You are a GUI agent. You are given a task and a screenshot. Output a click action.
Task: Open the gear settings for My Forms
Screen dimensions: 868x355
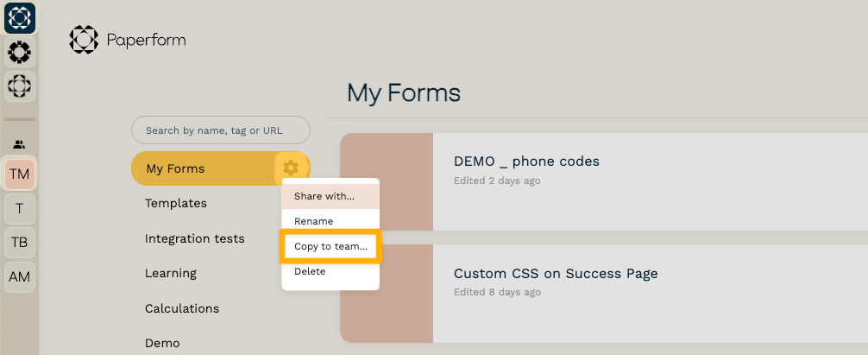tap(291, 168)
